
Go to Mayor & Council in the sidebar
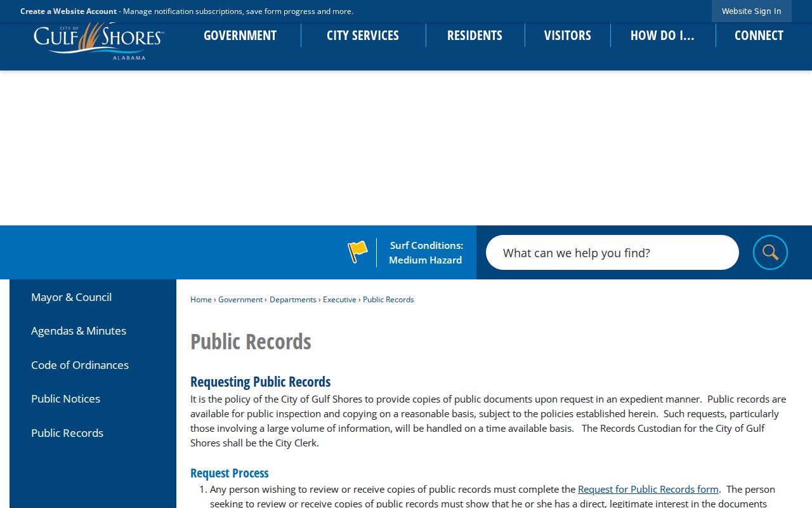(71, 297)
